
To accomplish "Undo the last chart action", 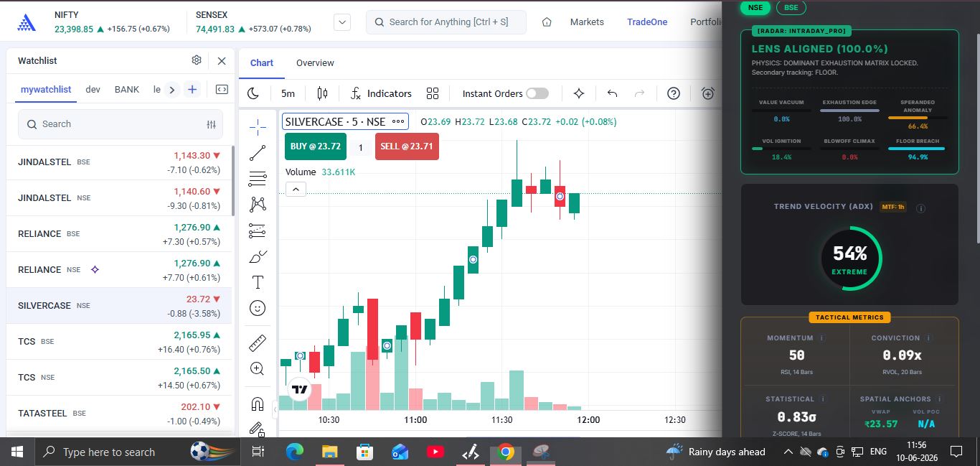I will pos(612,93).
